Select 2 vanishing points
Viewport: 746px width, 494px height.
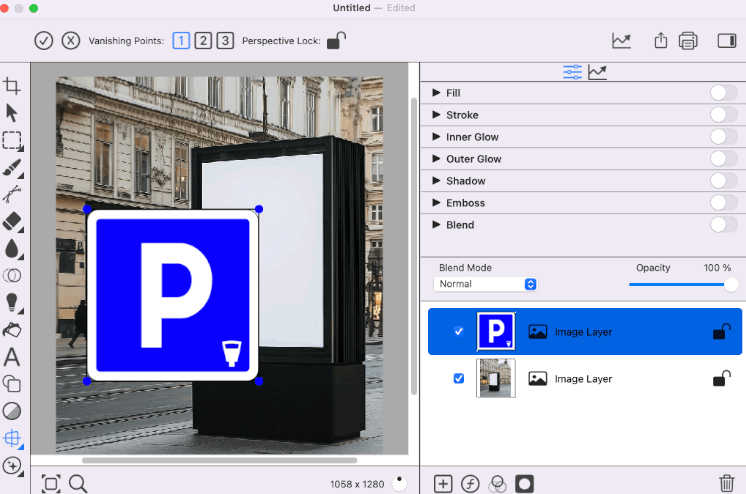(x=203, y=41)
